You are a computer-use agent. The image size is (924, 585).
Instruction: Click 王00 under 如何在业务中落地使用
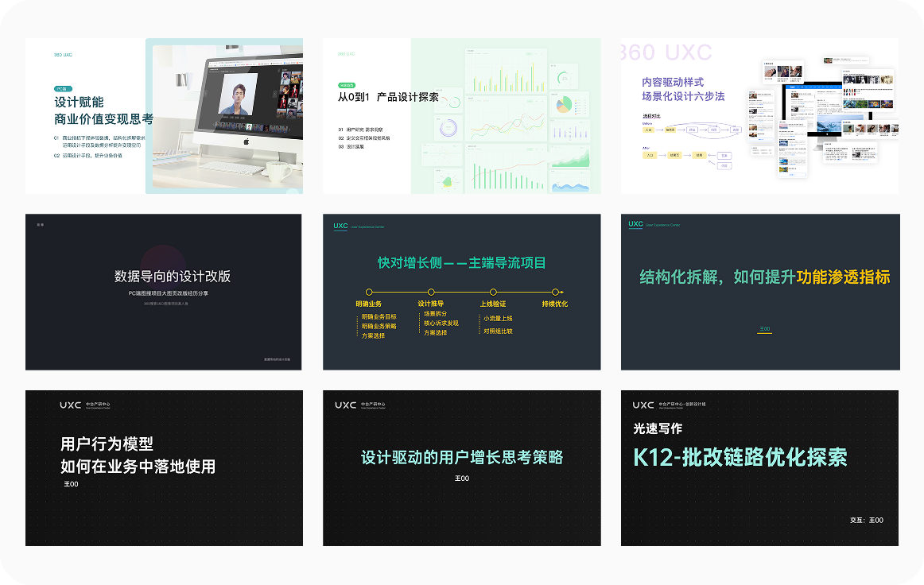pyautogui.click(x=71, y=484)
